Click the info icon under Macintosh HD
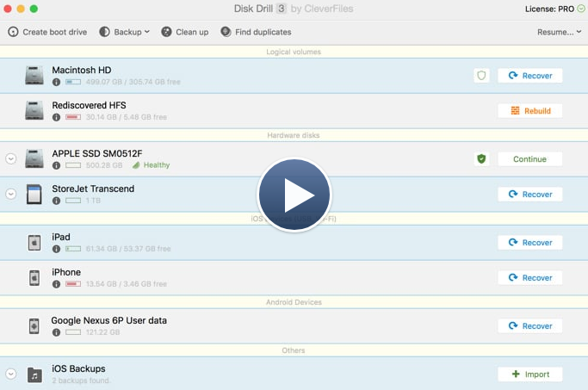 (x=57, y=82)
